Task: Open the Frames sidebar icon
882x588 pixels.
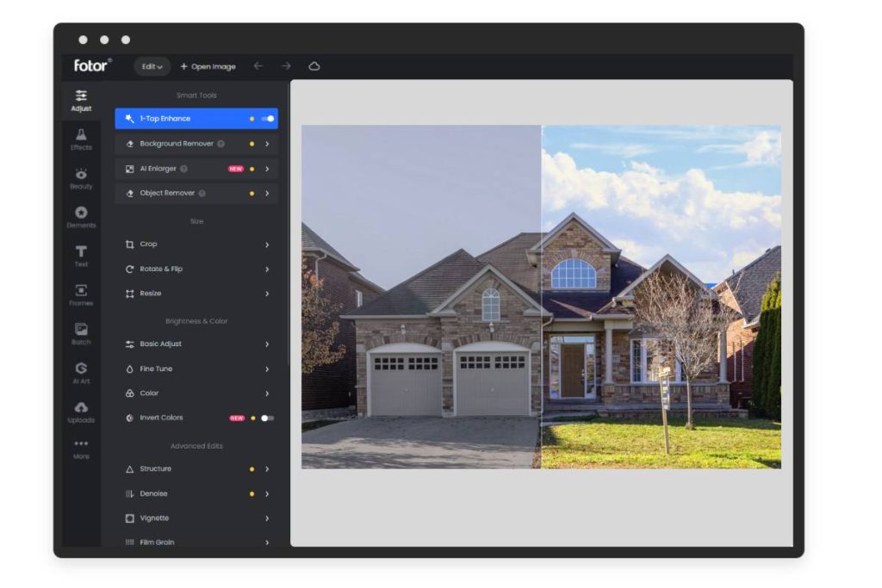Action: 81,294
